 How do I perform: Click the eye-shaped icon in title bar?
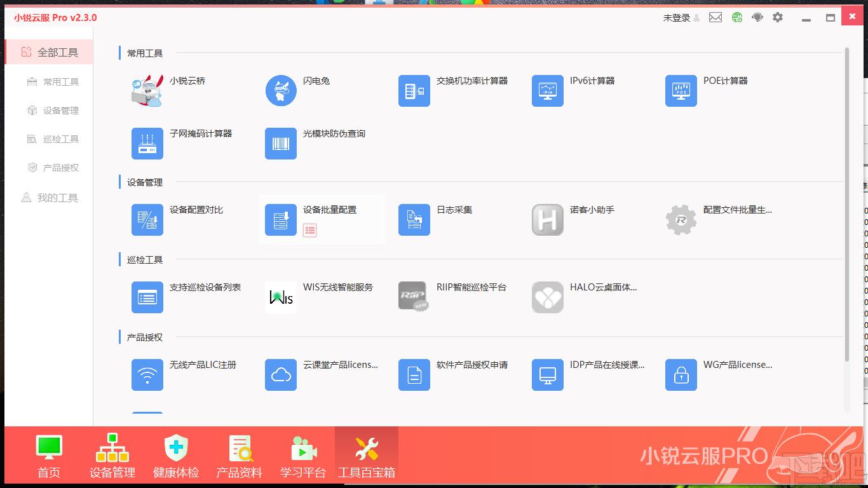(757, 18)
